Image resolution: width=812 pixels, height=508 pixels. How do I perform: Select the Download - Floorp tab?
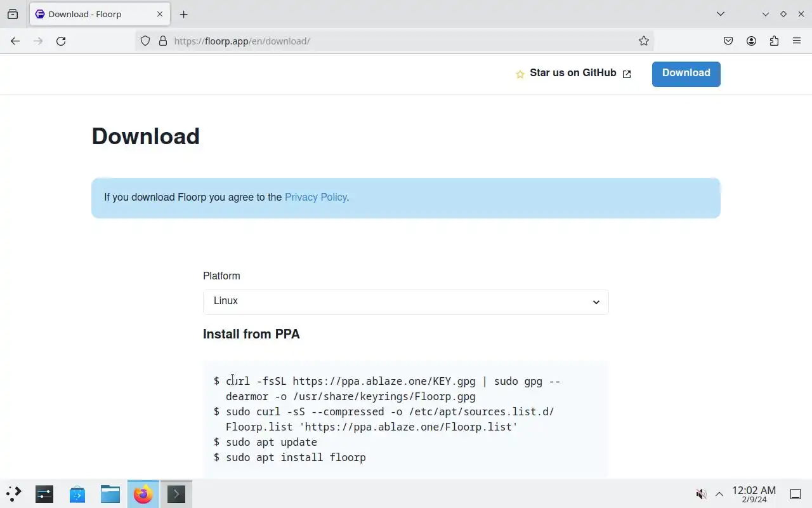(x=100, y=14)
